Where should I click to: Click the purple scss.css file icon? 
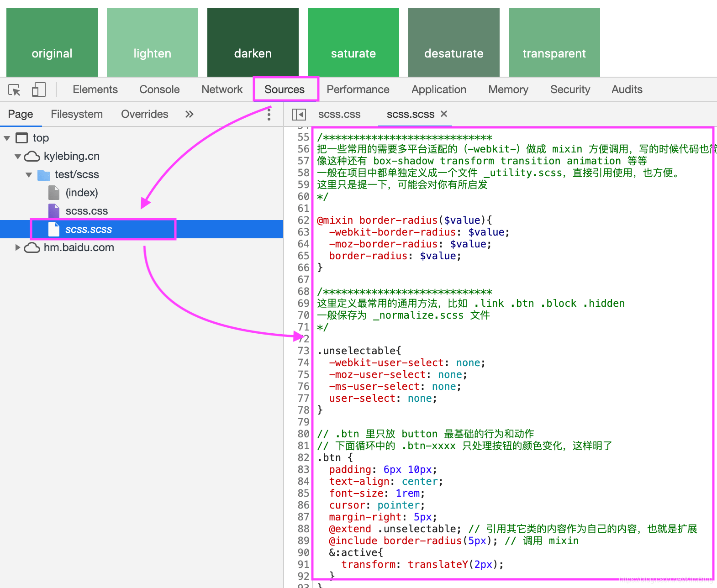[x=54, y=211]
